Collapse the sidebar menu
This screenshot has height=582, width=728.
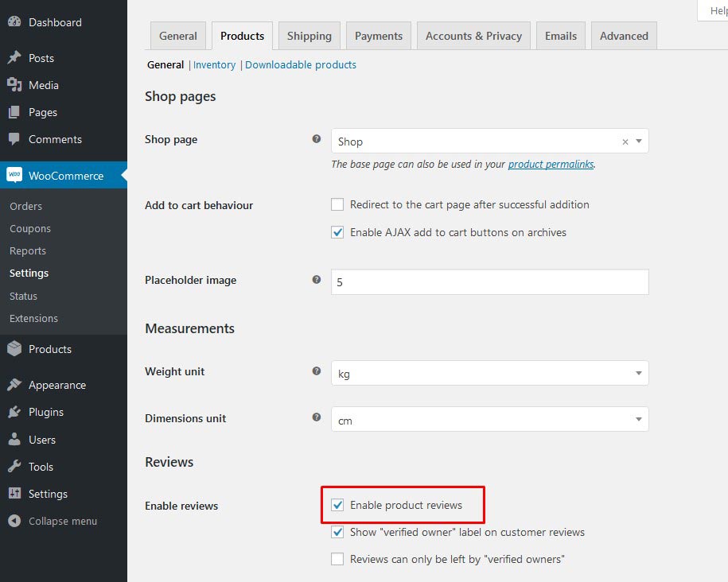[x=62, y=521]
